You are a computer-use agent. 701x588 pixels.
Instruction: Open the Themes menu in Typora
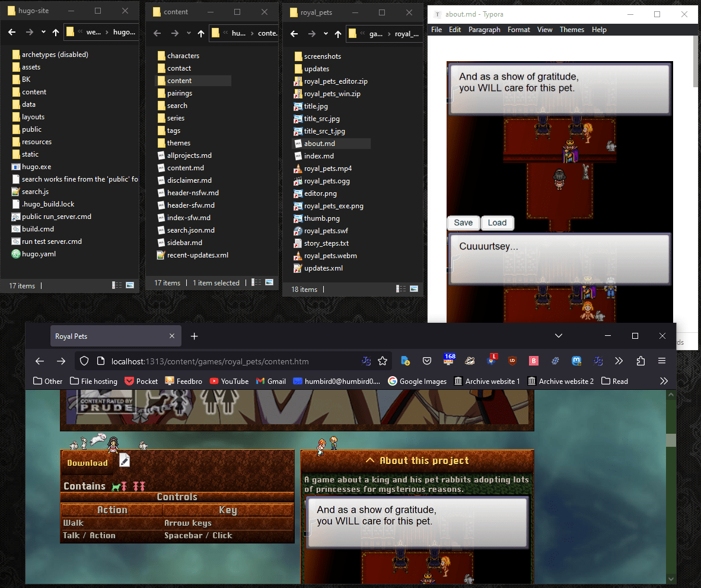572,30
